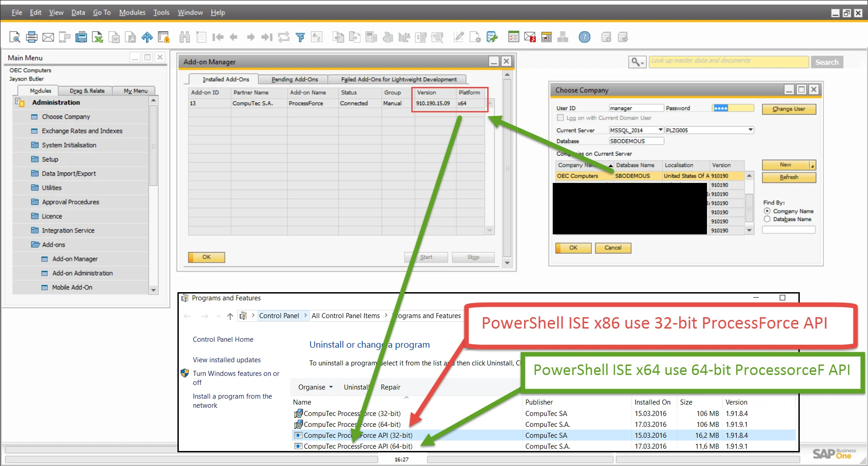868x466 pixels.
Task: Select the Database Name radio button
Action: (x=767, y=219)
